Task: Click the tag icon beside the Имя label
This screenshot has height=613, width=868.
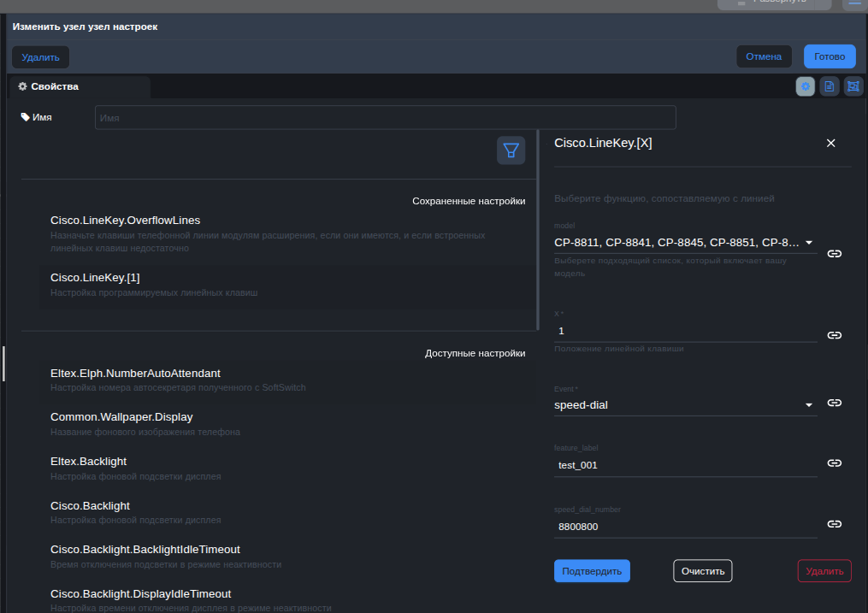Action: coord(25,117)
